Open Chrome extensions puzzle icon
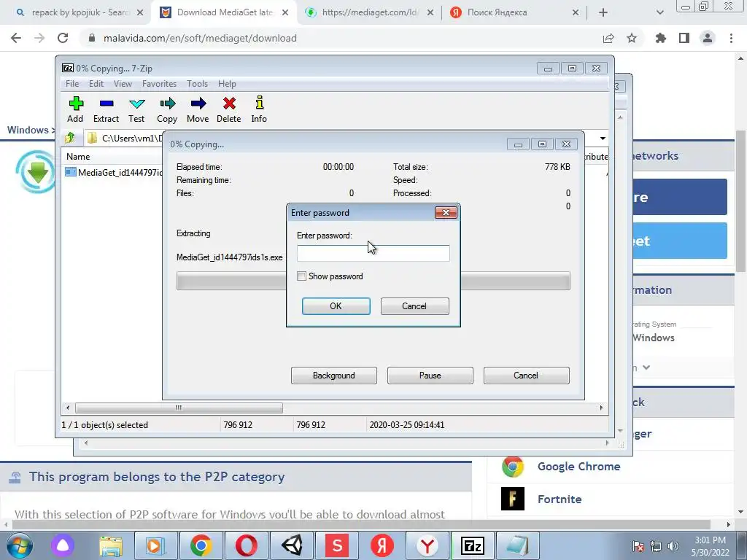747x560 pixels. pos(661,38)
